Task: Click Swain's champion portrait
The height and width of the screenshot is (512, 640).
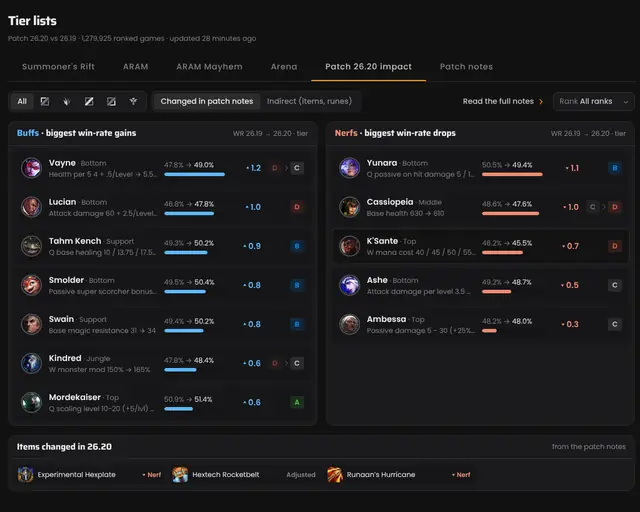Action: (31, 324)
